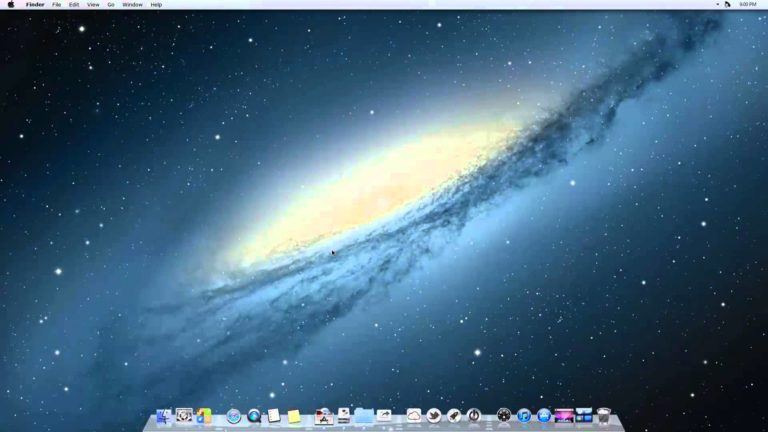Open Stickies yellow note in Dock
Viewport: 768px width, 432px height.
294,416
